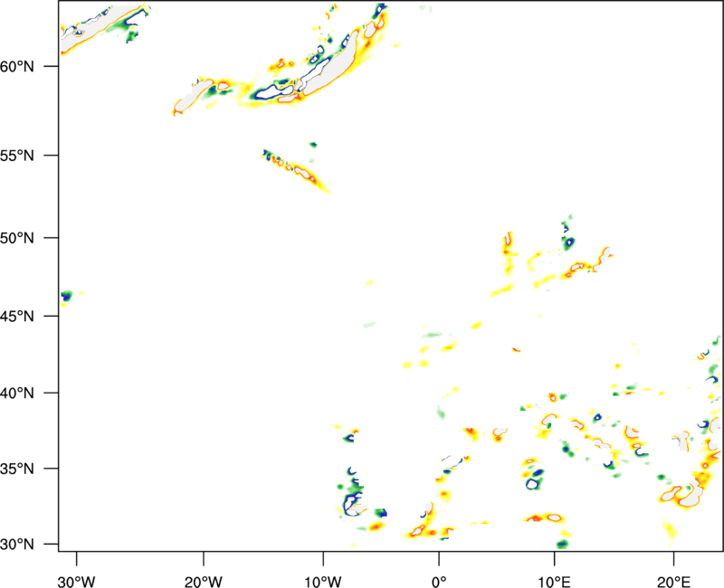Click the 0° longitude label
Screen dimensions: 724x588
point(439,582)
